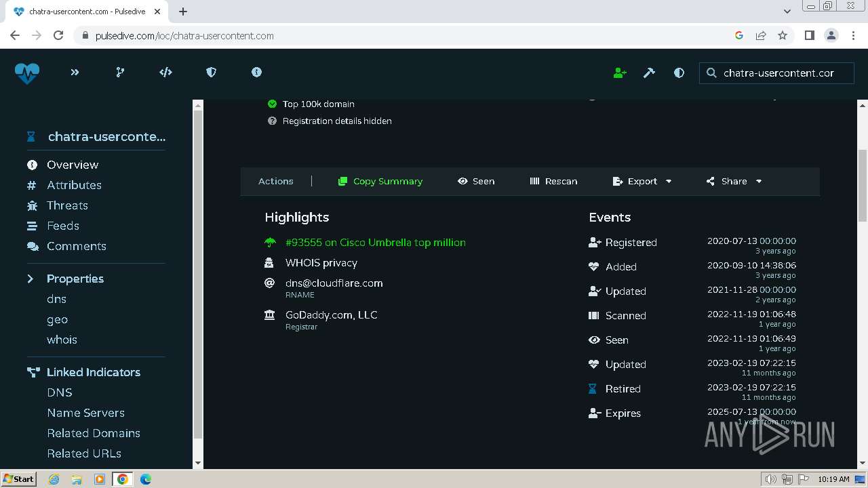The image size is (868, 488).
Task: Toggle Chrome side panel icon
Action: click(x=809, y=35)
